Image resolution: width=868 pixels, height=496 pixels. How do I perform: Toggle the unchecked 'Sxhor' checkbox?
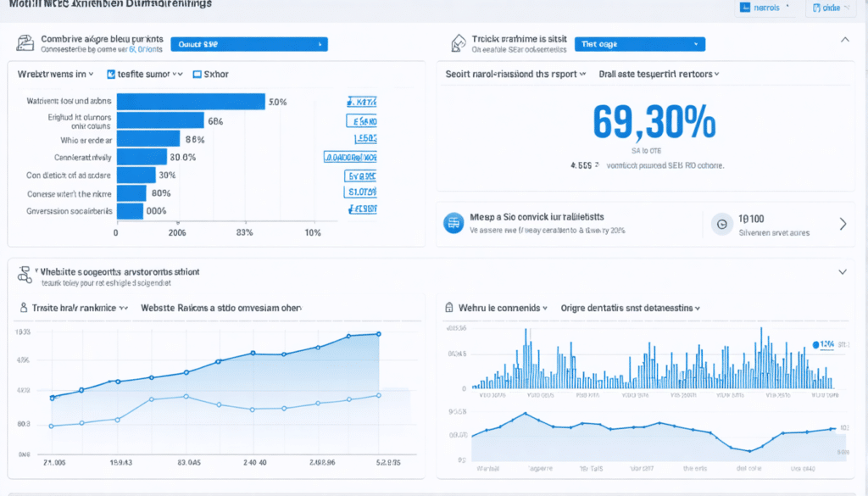click(x=197, y=74)
